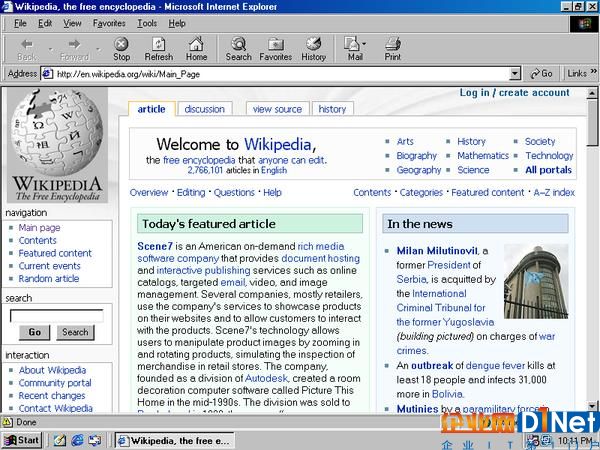
Task: Open the Categories link
Action: (x=421, y=192)
